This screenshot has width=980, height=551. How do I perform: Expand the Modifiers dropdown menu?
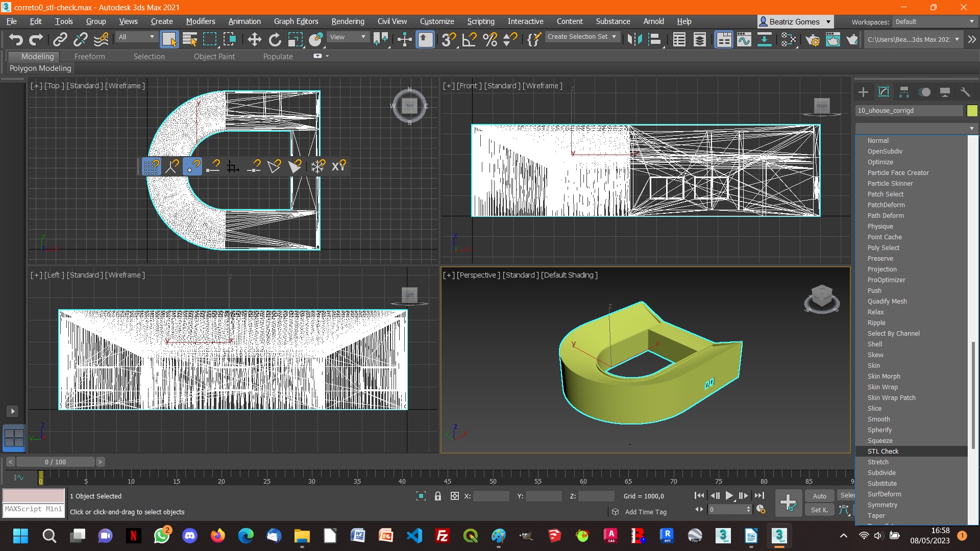(200, 21)
